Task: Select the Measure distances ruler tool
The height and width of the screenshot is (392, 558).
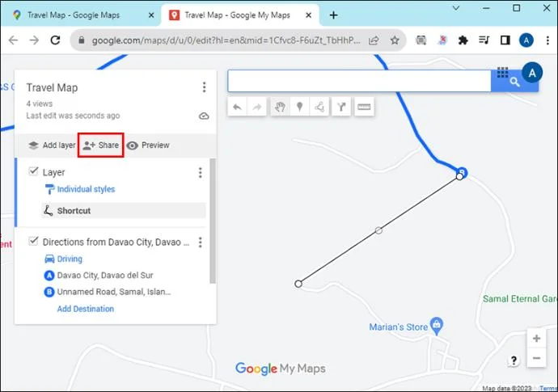Action: [x=364, y=107]
